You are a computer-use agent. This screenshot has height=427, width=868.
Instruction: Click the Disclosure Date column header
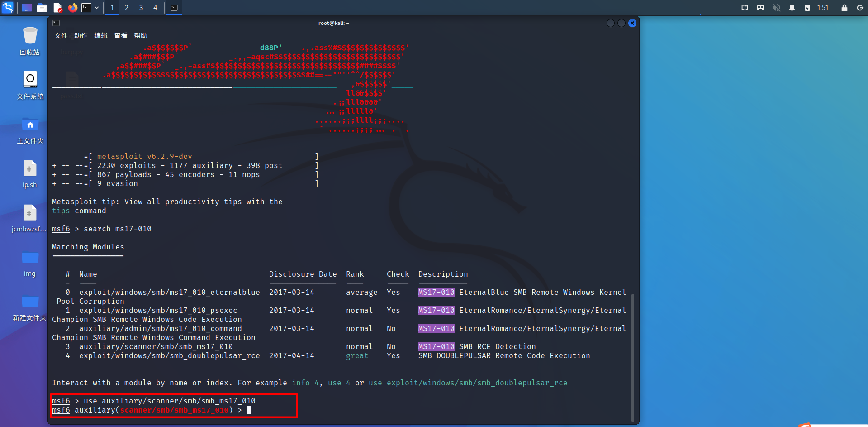[x=303, y=274]
